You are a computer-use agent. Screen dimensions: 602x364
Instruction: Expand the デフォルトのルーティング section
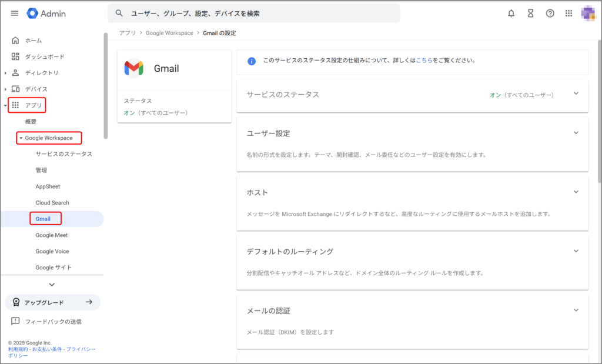576,251
